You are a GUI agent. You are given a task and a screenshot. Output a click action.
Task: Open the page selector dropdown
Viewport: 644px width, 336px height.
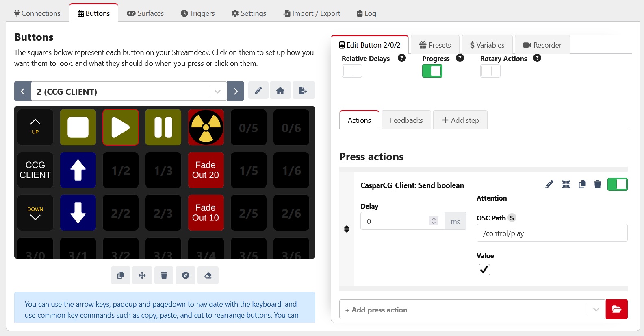[x=217, y=92]
